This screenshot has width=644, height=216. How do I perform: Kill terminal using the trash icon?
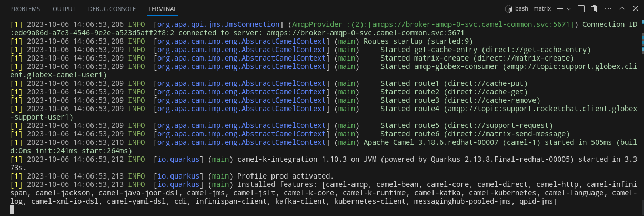(x=595, y=9)
